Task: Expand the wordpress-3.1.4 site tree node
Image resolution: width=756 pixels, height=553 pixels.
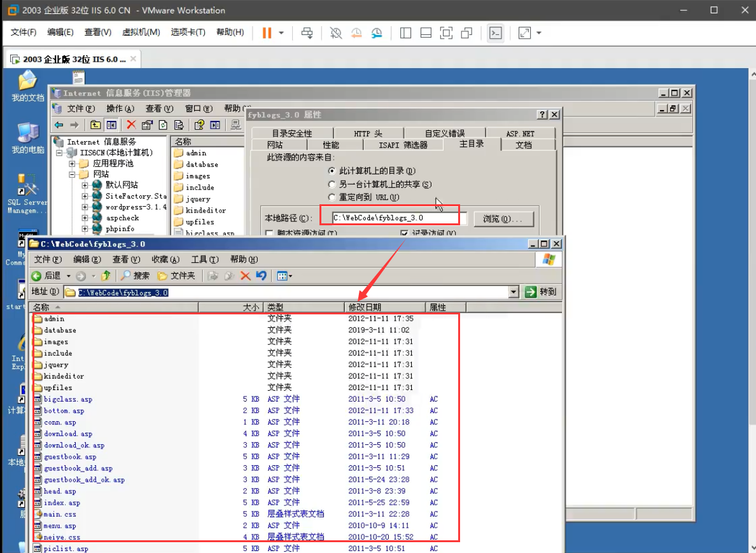Action: coord(85,207)
